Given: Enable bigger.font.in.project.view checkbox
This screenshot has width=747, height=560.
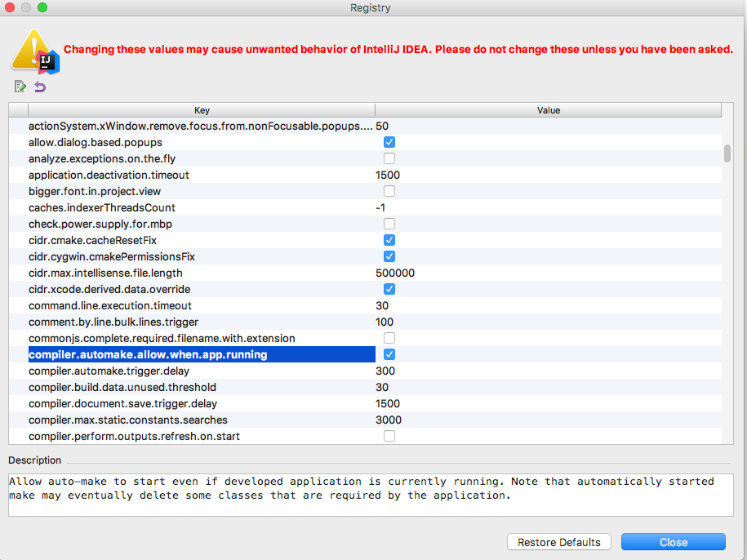Looking at the screenshot, I should click(x=389, y=191).
